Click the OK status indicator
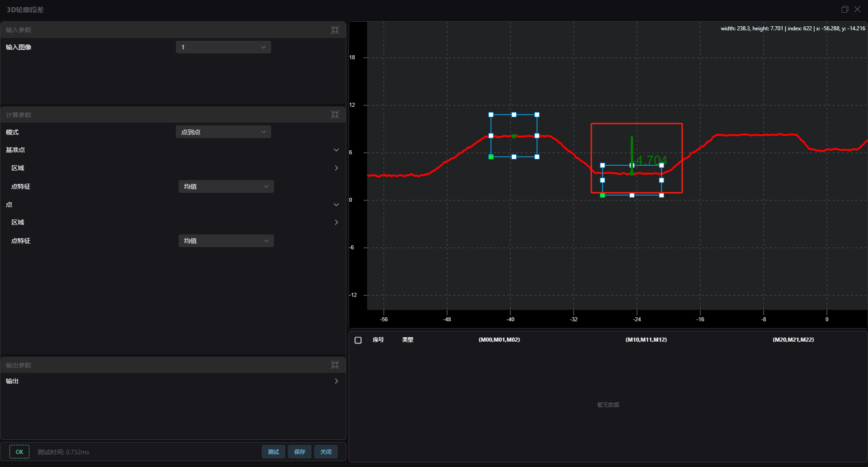Image resolution: width=868 pixels, height=467 pixels. [x=19, y=452]
